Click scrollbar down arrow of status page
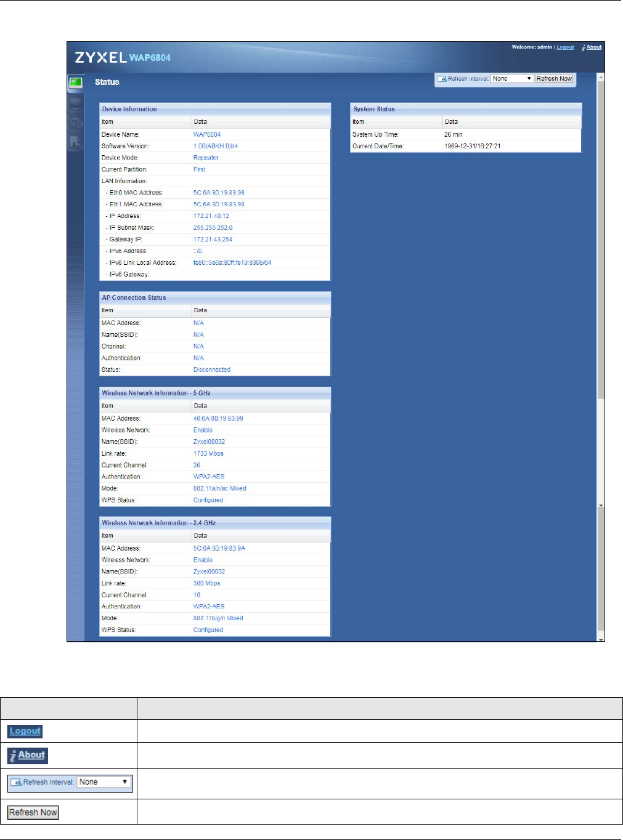 pos(601,639)
